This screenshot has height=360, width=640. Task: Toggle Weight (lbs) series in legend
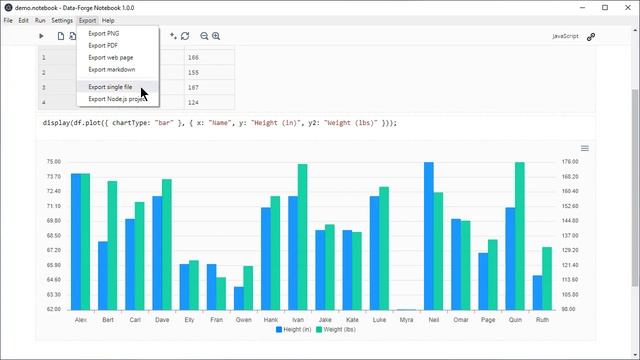pos(336,329)
